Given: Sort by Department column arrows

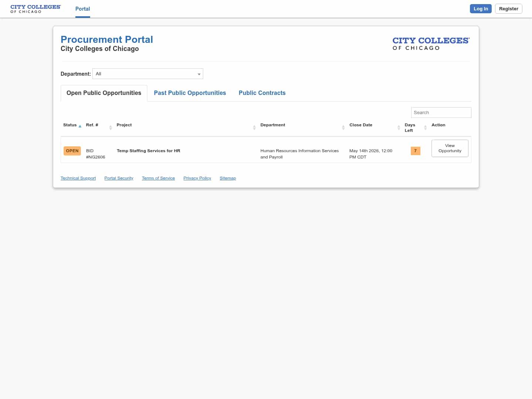Looking at the screenshot, I should 343,127.
